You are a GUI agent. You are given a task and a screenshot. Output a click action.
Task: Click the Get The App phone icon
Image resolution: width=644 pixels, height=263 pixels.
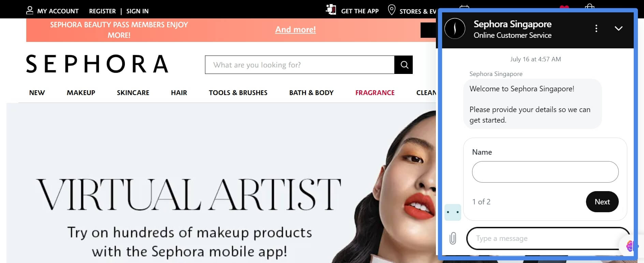(x=331, y=10)
